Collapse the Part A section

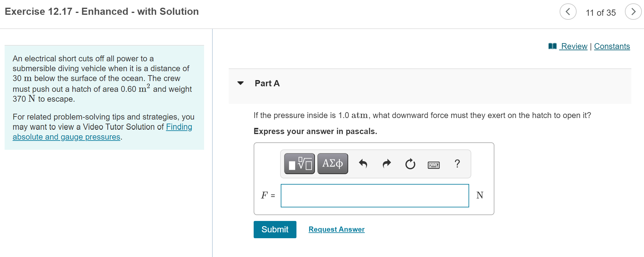coord(240,83)
